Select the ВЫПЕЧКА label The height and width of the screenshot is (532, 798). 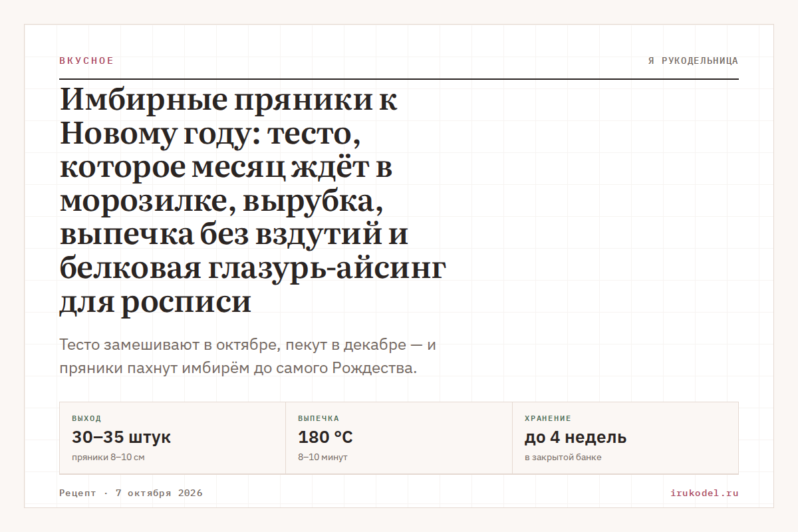(319, 418)
